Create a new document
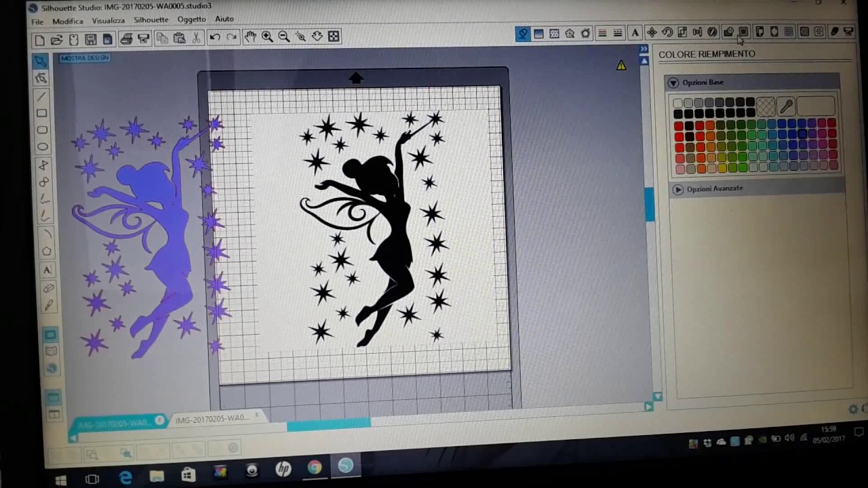 click(x=40, y=40)
